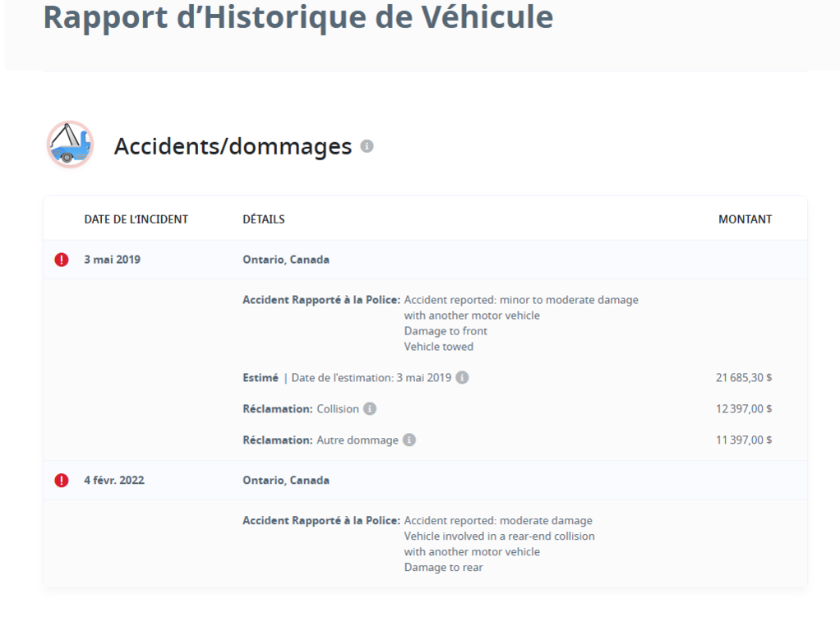This screenshot has height=631, width=840.
Task: Click red alert icon for 3 mai 2019
Action: 62,260
